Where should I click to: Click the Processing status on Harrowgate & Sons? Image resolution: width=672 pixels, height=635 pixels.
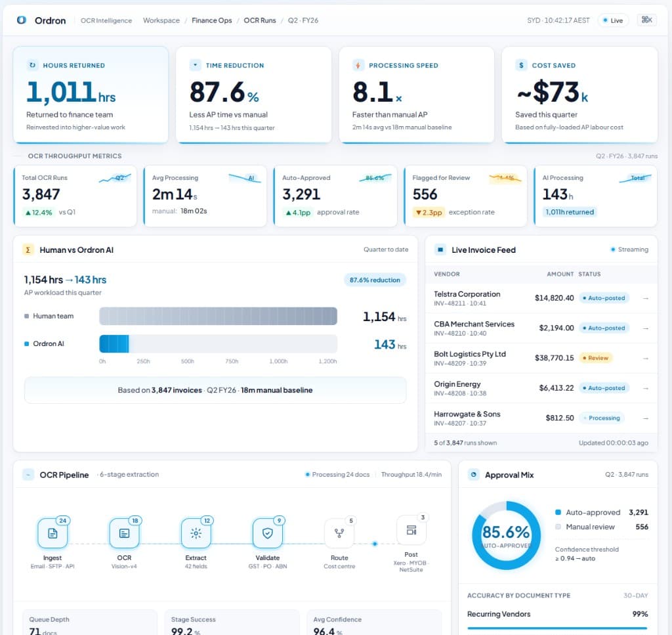tap(601, 418)
